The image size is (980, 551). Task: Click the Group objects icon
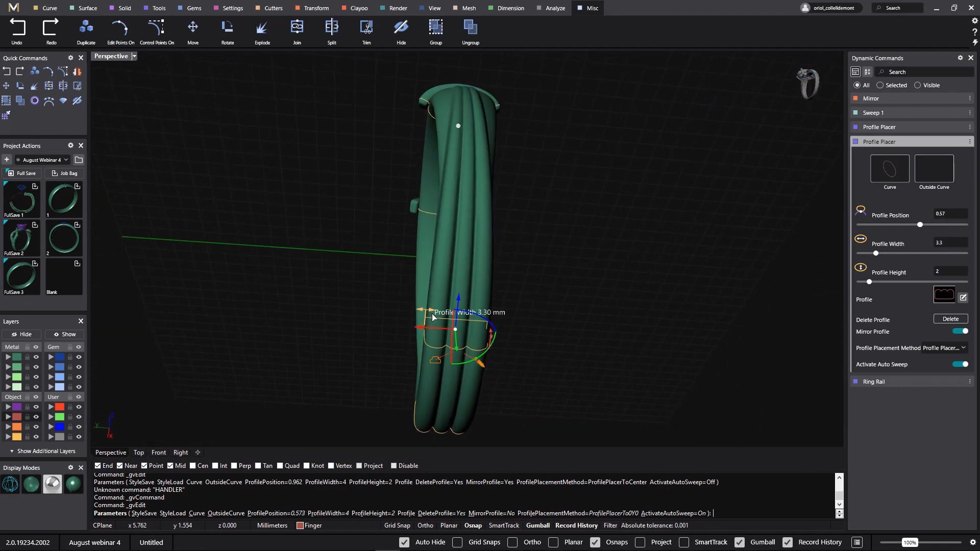click(435, 28)
